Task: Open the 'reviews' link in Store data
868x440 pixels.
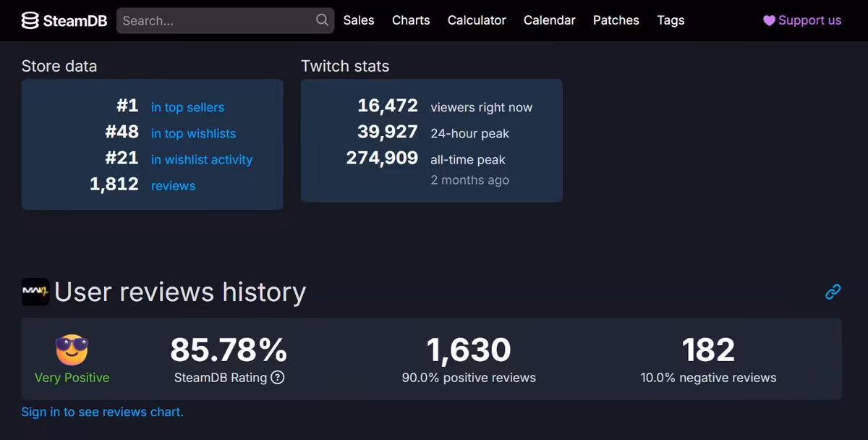Action: click(173, 185)
